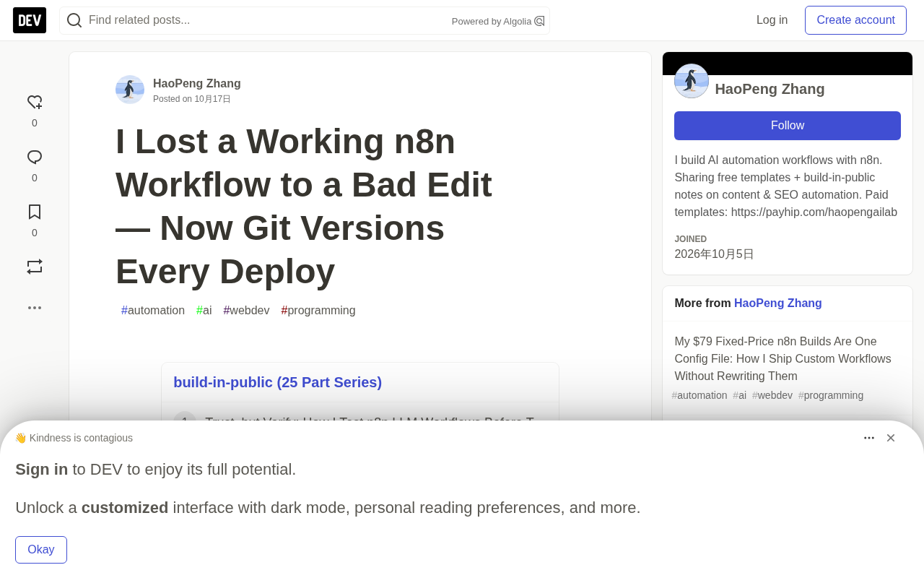Image resolution: width=924 pixels, height=578 pixels.
Task: Click the DEV logo home icon
Action: tap(30, 20)
